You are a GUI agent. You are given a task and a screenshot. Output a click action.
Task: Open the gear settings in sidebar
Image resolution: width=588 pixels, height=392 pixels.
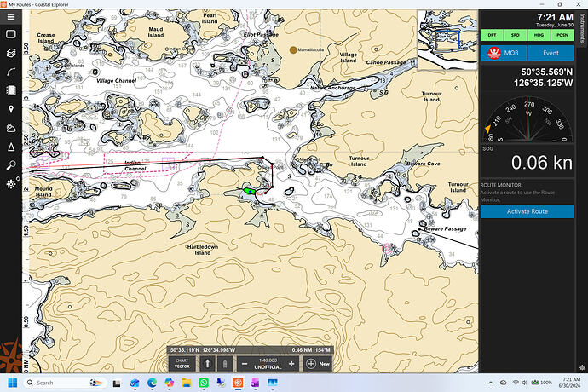tap(11, 184)
